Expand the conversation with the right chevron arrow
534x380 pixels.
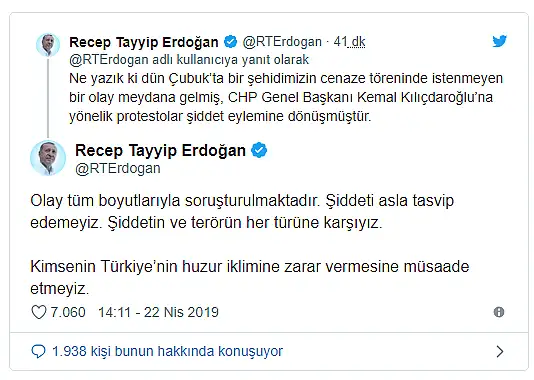(500, 351)
